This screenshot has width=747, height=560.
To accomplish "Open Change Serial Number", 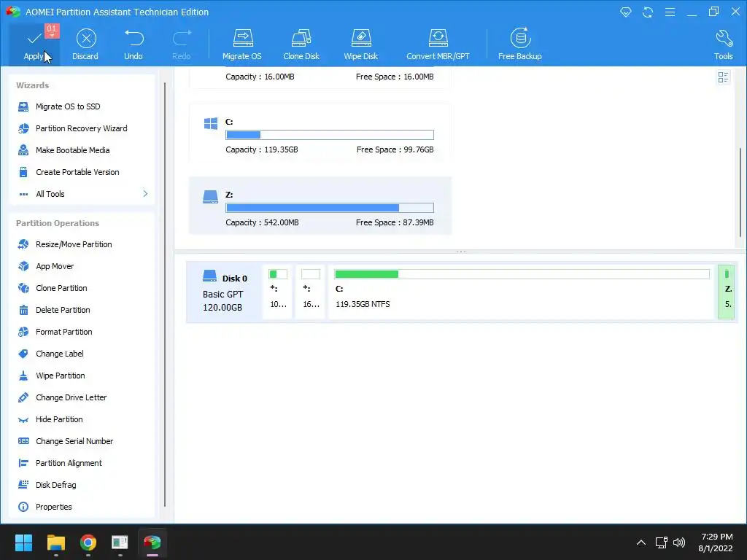I will pyautogui.click(x=74, y=441).
